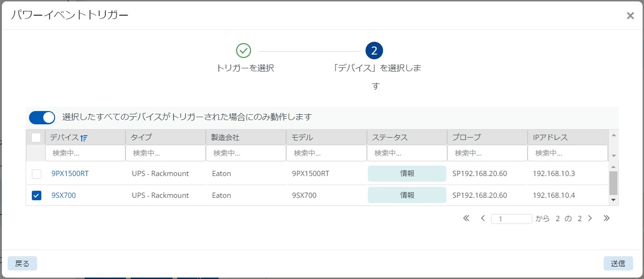The height and width of the screenshot is (279, 644).
Task: Disable the all-devices-triggered toggle switch
Action: click(x=42, y=117)
